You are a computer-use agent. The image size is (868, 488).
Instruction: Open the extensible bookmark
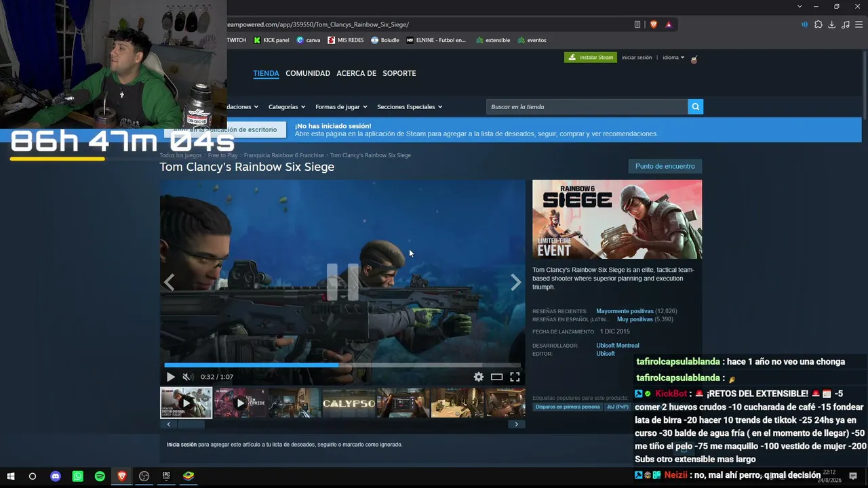(493, 40)
